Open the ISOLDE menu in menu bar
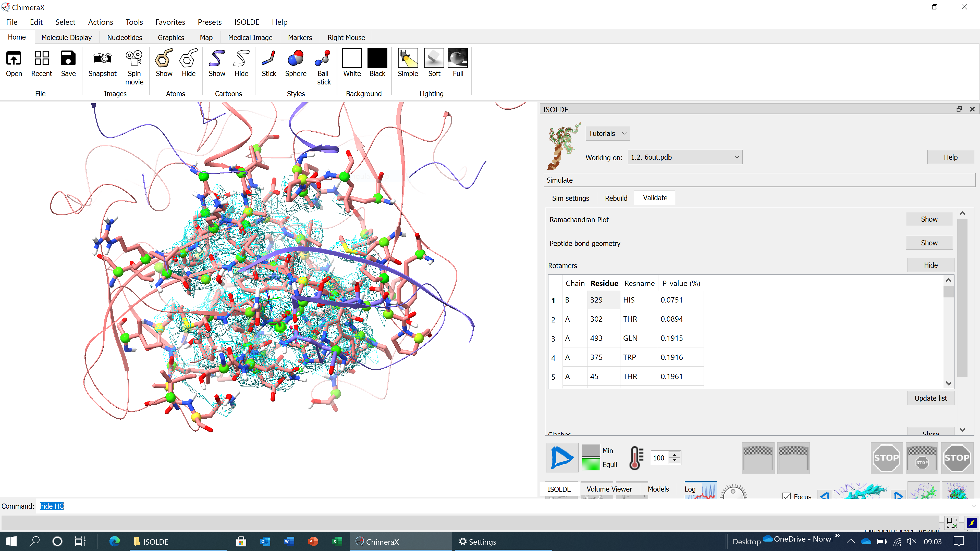Viewport: 980px width, 551px height. pyautogui.click(x=247, y=22)
